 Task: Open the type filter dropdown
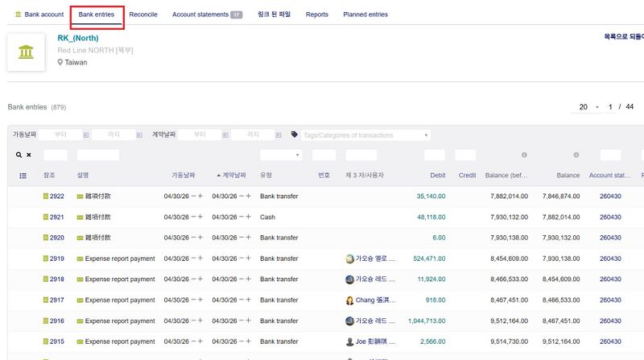pyautogui.click(x=280, y=155)
